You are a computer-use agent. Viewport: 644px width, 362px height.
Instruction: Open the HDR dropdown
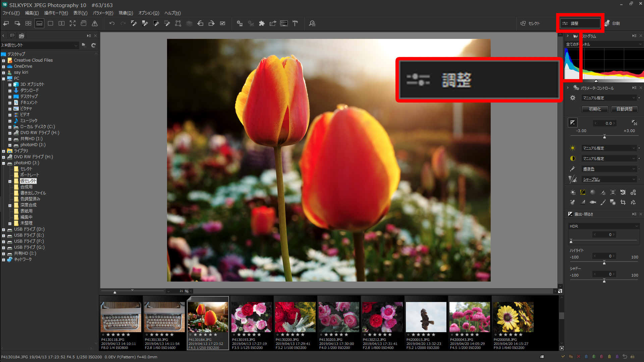(x=603, y=226)
